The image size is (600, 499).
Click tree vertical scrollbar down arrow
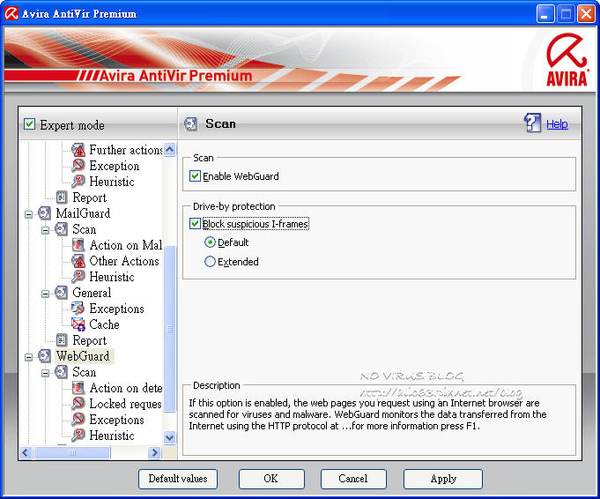[170, 437]
